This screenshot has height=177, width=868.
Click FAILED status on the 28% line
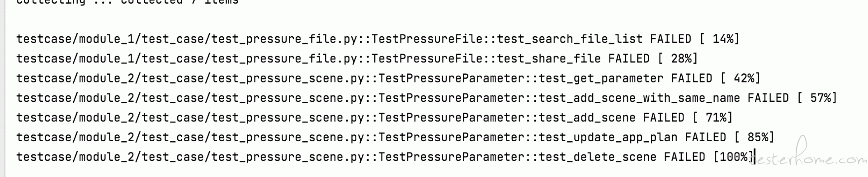click(x=629, y=59)
